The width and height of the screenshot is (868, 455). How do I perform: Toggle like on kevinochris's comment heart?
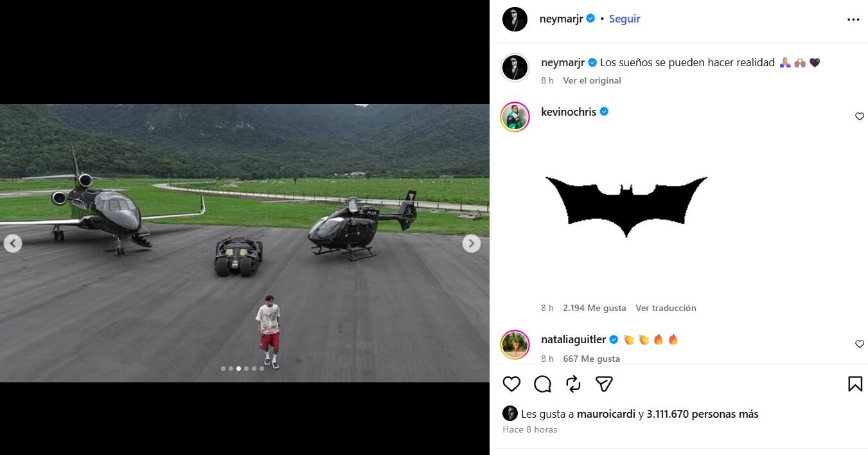click(x=859, y=116)
